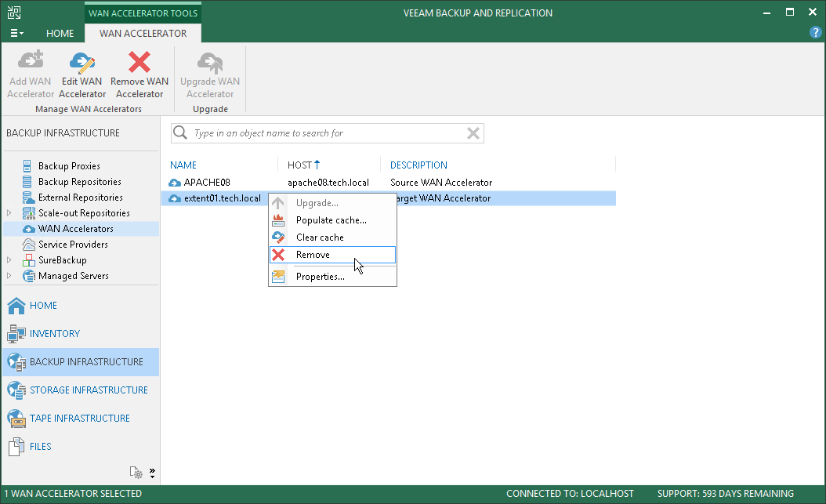Viewport: 826px width, 504px height.
Task: Expand the Managed Servers tree node
Action: pyautogui.click(x=9, y=276)
